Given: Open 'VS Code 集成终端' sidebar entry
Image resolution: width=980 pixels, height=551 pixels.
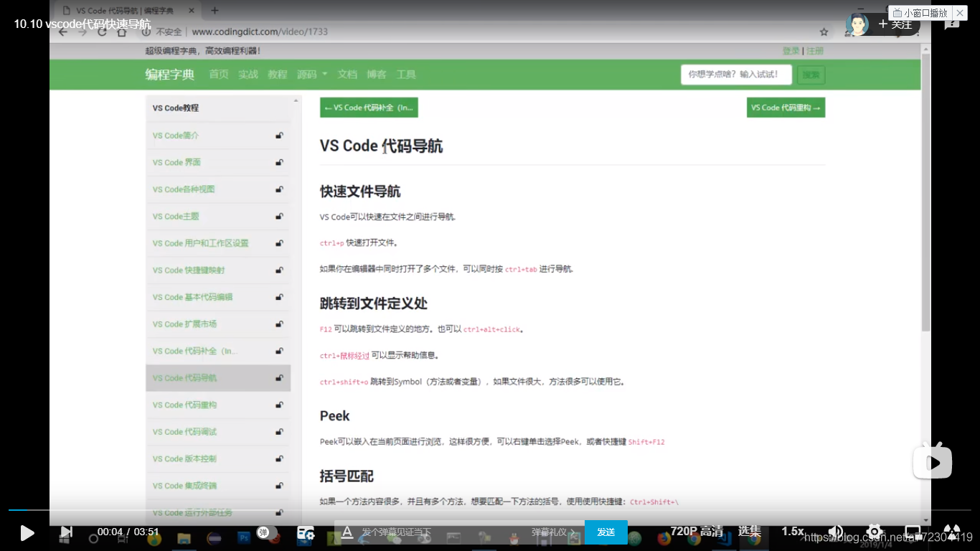Looking at the screenshot, I should coord(184,486).
